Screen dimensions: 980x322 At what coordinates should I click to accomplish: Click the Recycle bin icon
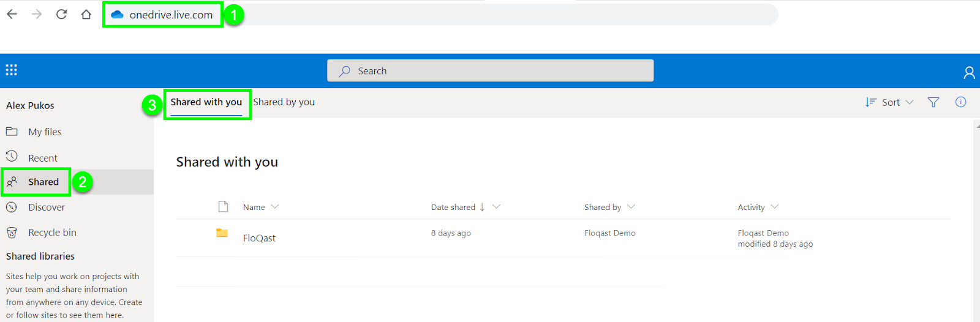click(x=11, y=233)
